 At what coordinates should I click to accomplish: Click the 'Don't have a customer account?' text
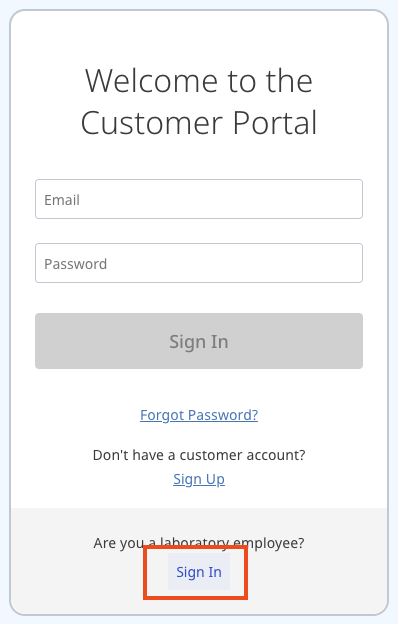tap(199, 455)
